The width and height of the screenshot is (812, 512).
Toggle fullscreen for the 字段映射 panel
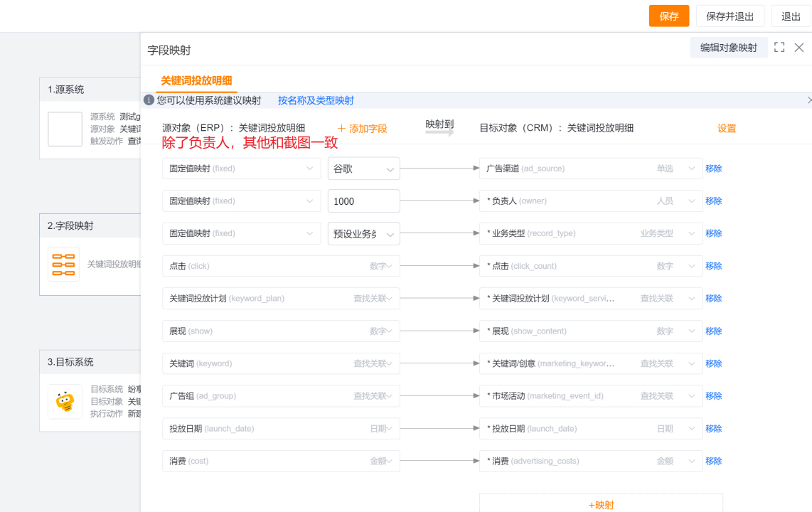point(779,47)
